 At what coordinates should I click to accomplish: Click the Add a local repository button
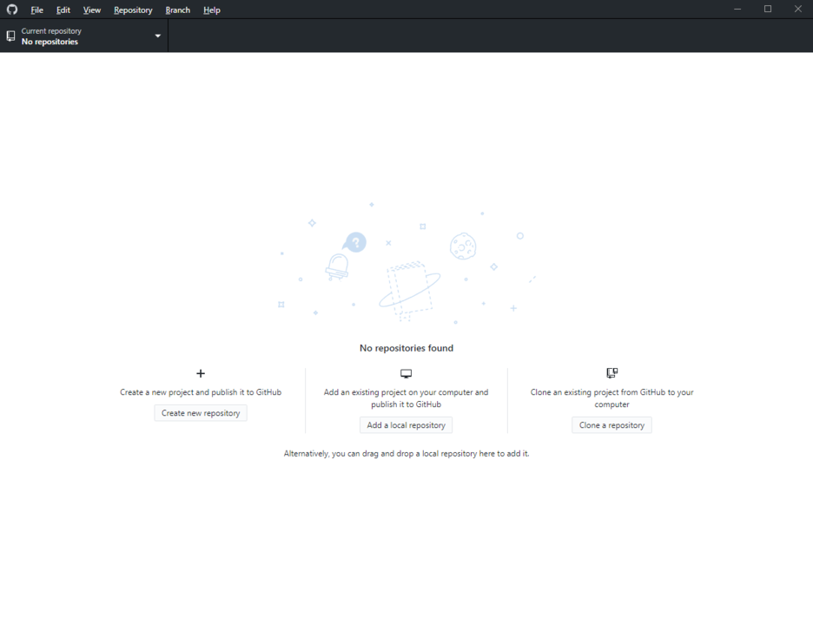pos(406,424)
